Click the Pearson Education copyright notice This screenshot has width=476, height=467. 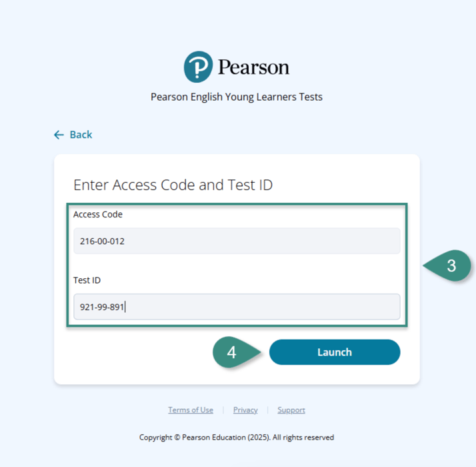[x=237, y=437]
